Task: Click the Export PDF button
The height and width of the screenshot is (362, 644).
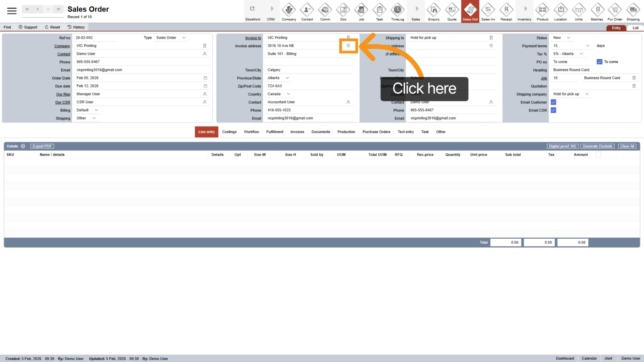Action: tap(42, 146)
